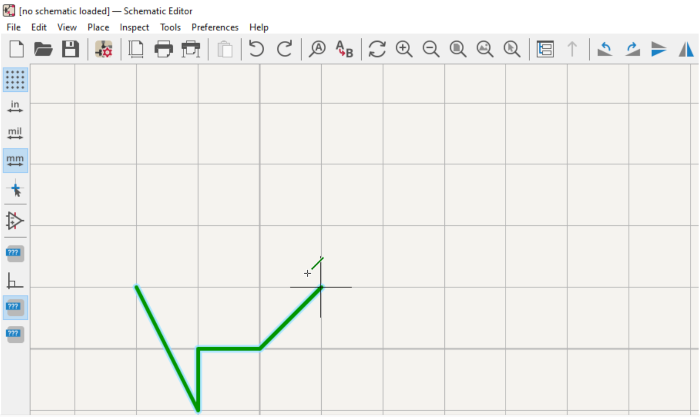Expand the Inspect menu
This screenshot has width=700, height=417.
click(134, 27)
